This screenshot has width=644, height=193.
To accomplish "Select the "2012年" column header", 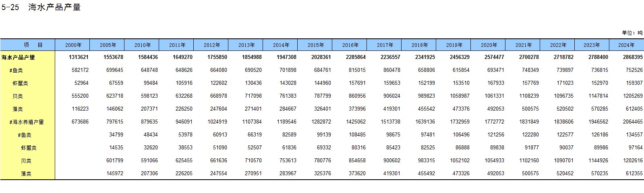I will point(211,45).
